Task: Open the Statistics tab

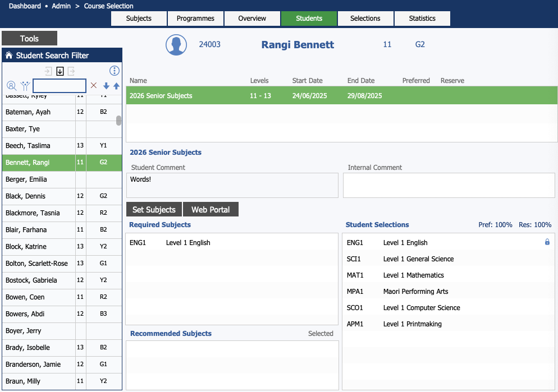Action: [422, 19]
